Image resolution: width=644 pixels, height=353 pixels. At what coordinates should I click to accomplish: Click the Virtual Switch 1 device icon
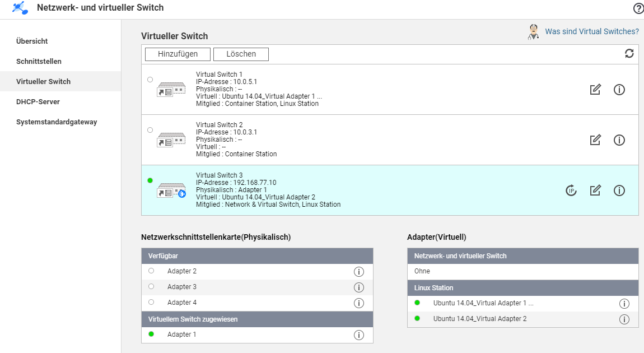pyautogui.click(x=171, y=89)
